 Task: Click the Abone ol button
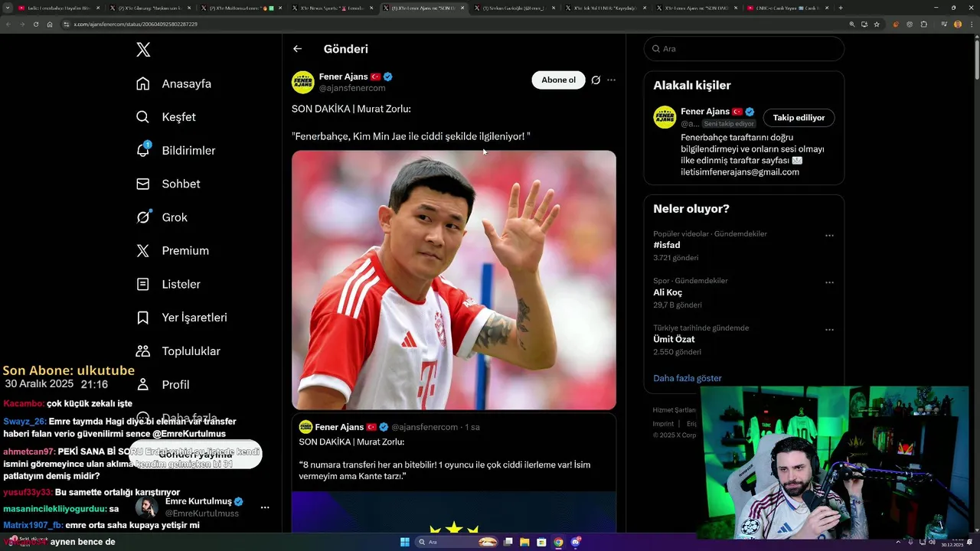(558, 80)
